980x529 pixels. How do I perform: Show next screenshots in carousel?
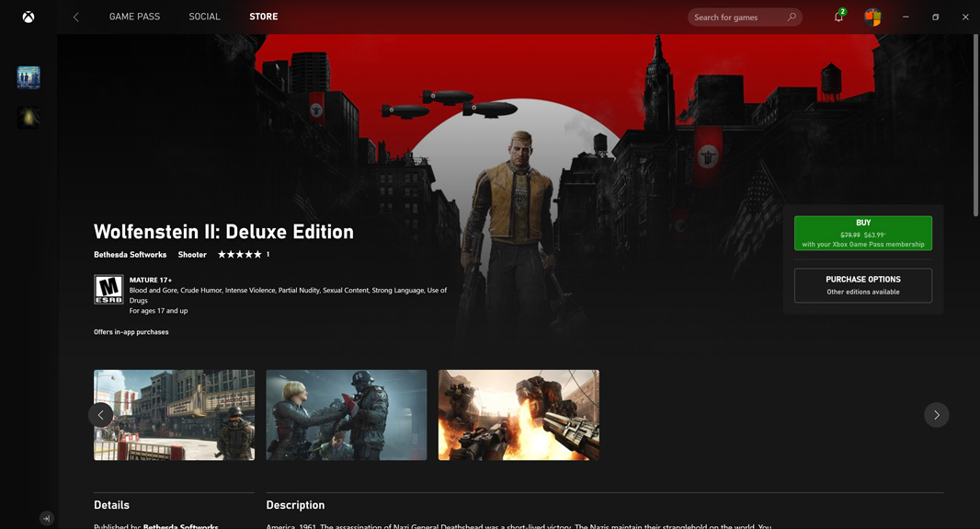[x=936, y=415]
